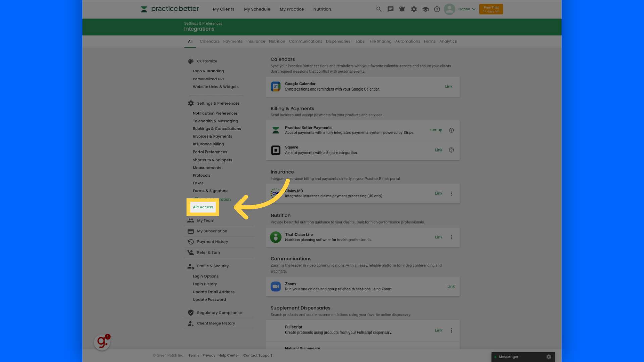Open Telehealth & Messaging settings
Screen dimensions: 644x362
(x=215, y=121)
